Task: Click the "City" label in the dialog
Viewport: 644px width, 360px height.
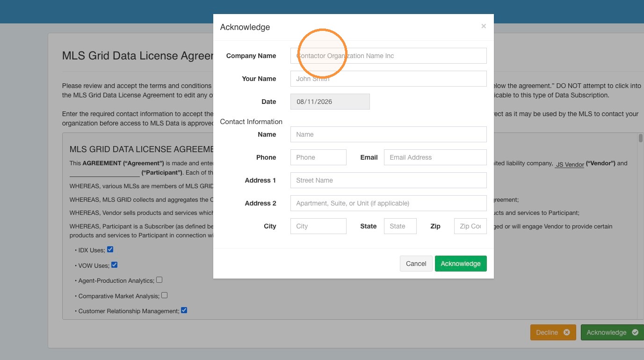Action: coord(270,226)
